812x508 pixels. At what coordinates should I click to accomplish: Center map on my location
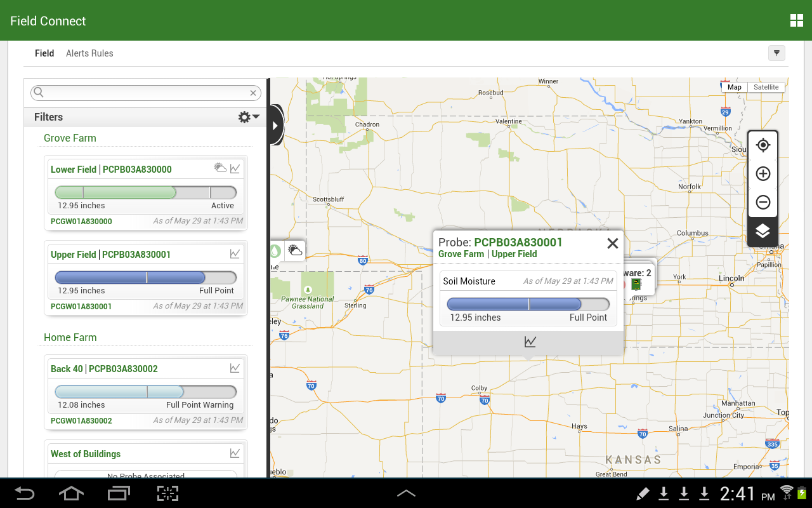763,145
